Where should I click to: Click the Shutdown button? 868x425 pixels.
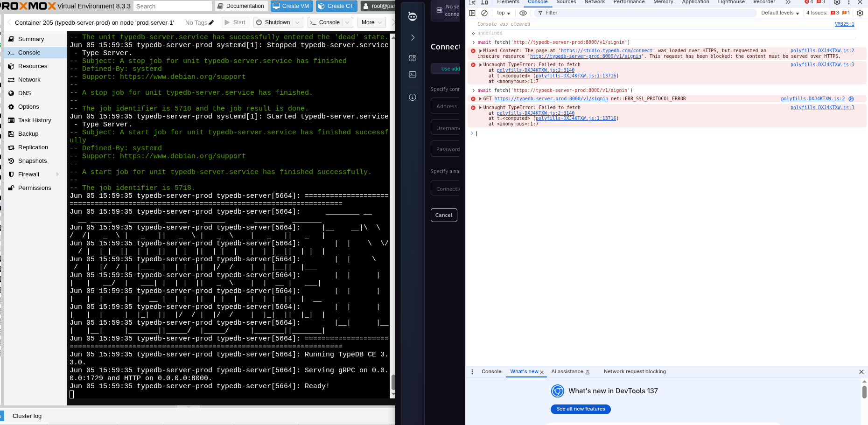pos(274,22)
